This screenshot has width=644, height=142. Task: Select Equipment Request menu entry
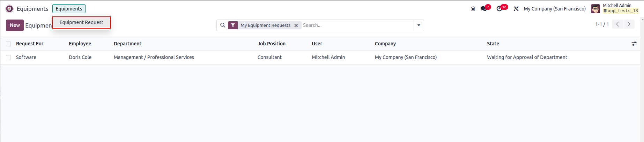[81, 22]
